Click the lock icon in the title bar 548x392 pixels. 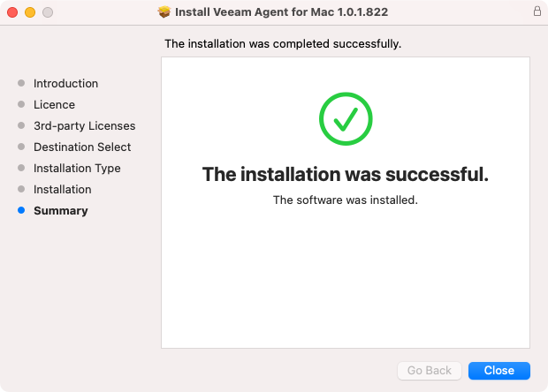pyautogui.click(x=537, y=12)
